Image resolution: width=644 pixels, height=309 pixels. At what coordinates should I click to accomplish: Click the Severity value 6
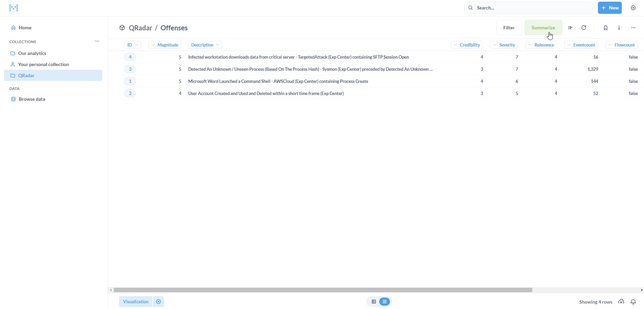click(x=517, y=81)
